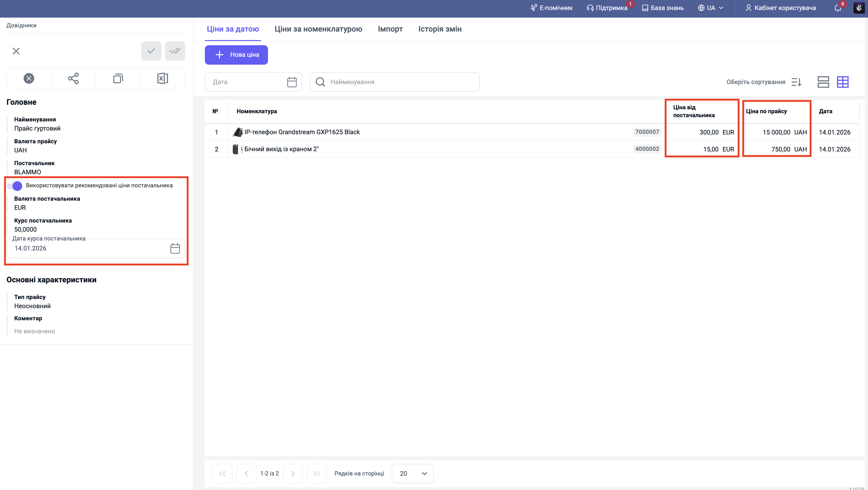Click the round delete (X) icon
The width and height of the screenshot is (868, 490).
[x=29, y=79]
